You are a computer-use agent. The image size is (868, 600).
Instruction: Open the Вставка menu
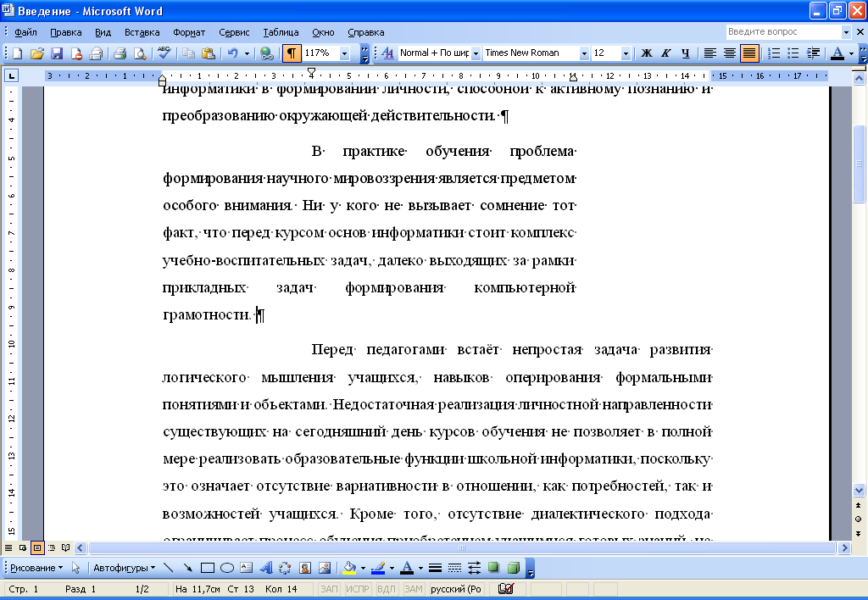pos(142,32)
